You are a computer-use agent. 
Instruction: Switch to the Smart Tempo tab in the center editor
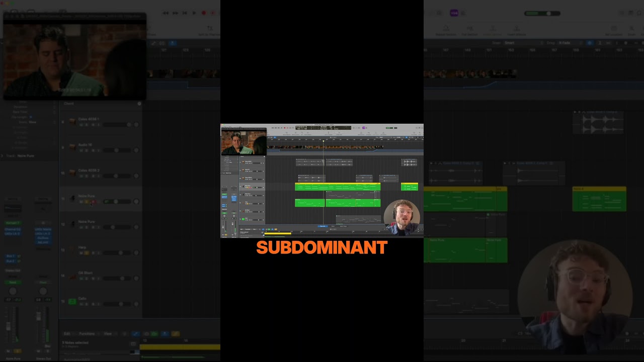pyautogui.click(x=343, y=226)
